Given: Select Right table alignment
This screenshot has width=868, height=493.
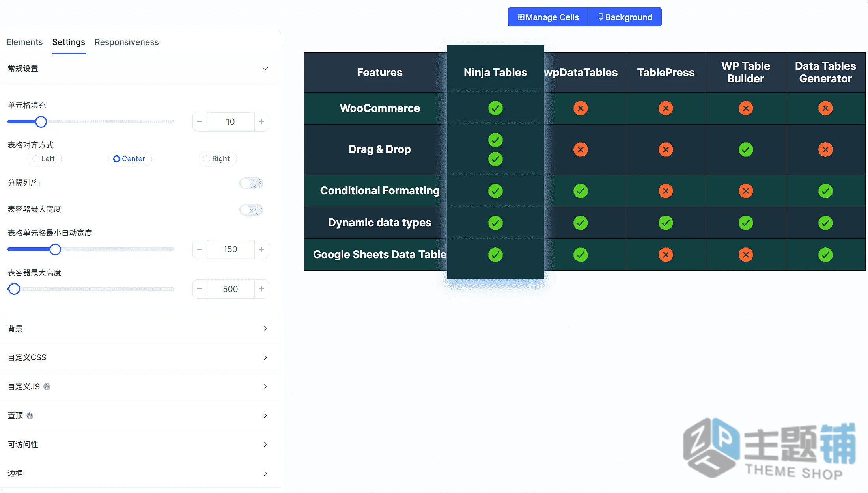Looking at the screenshot, I should [x=217, y=159].
